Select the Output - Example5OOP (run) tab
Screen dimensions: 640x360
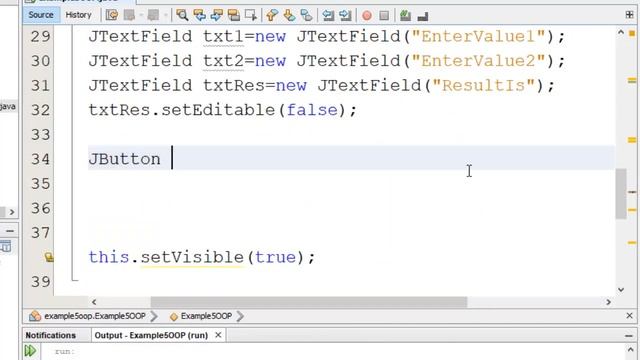[x=151, y=335]
